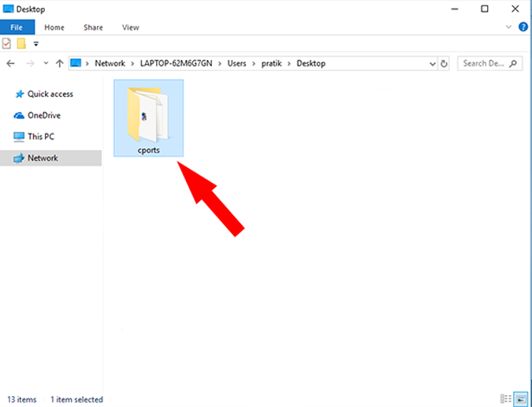Click the Properties icon in quick access toolbar
Screen dimensions: 532x407
7,44
